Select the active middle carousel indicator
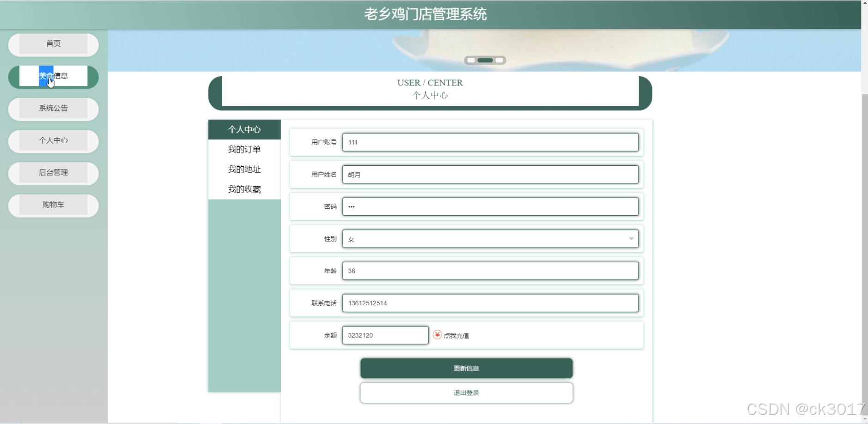 485,60
